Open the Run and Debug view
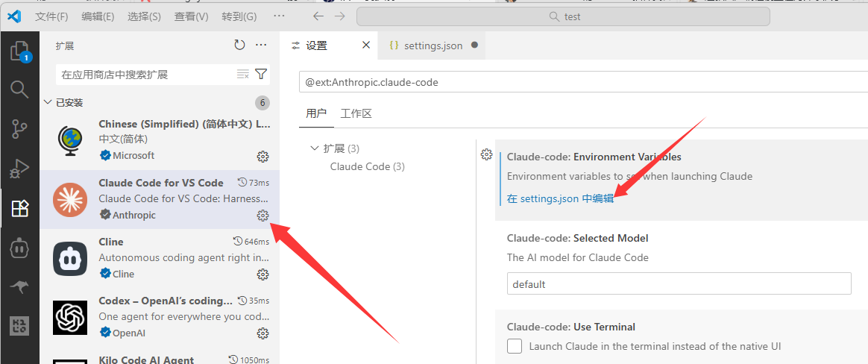 click(20, 169)
